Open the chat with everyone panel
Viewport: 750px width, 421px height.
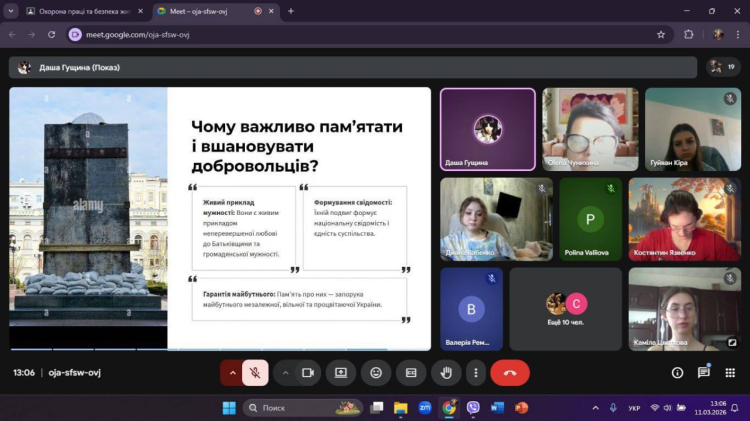704,373
